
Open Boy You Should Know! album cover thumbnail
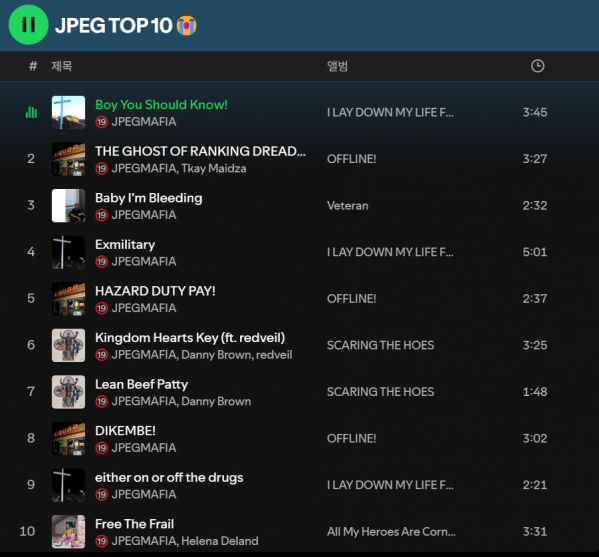click(x=68, y=112)
